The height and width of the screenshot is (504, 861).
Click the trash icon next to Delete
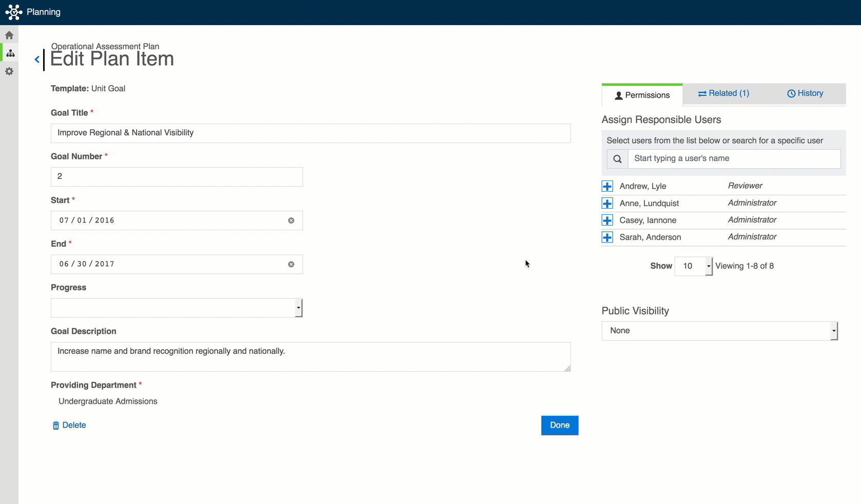(56, 426)
